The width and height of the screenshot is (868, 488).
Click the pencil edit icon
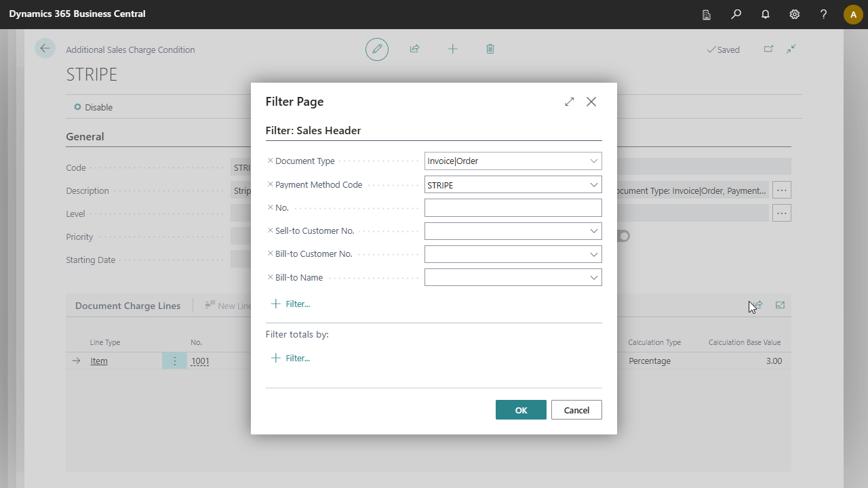tap(377, 49)
